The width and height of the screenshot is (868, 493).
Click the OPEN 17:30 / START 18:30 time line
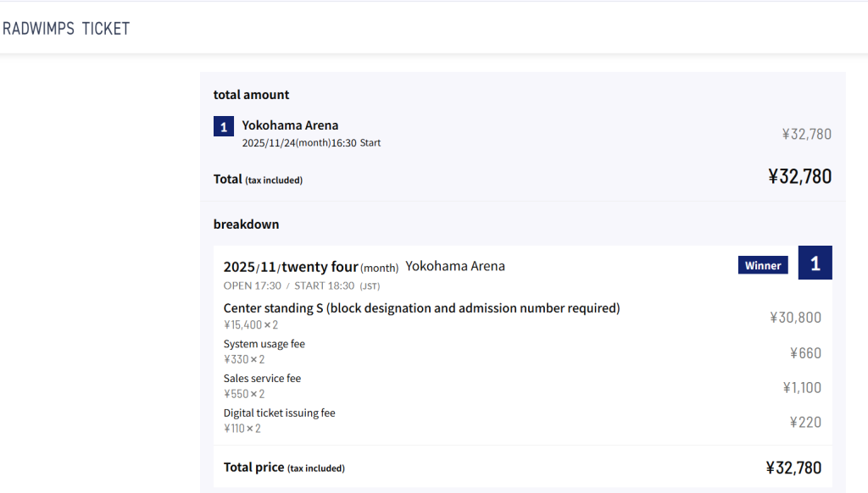(302, 285)
